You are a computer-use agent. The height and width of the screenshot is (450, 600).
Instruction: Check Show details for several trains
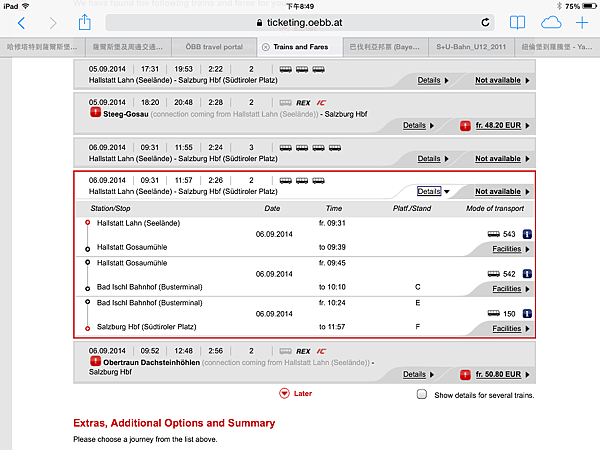click(422, 394)
